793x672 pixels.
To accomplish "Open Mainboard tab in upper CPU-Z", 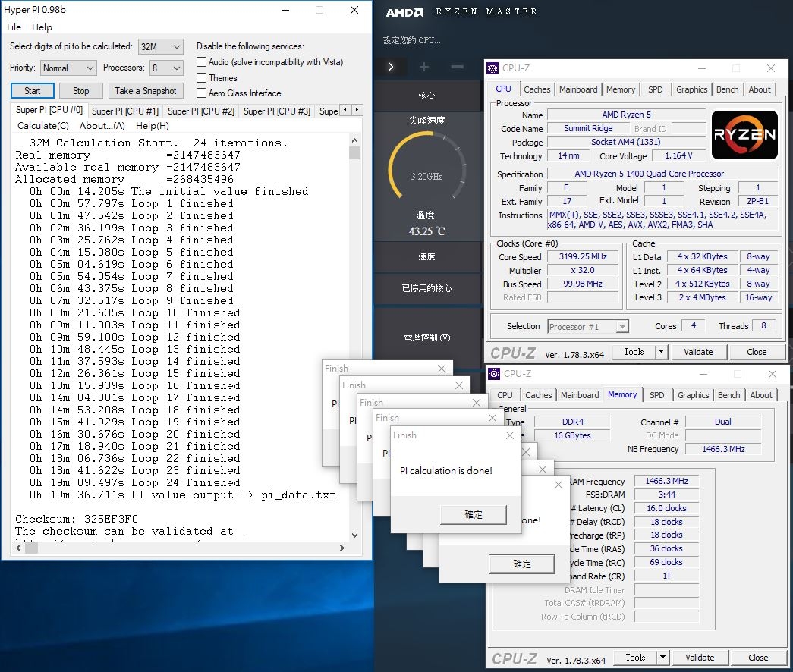I will pyautogui.click(x=578, y=89).
